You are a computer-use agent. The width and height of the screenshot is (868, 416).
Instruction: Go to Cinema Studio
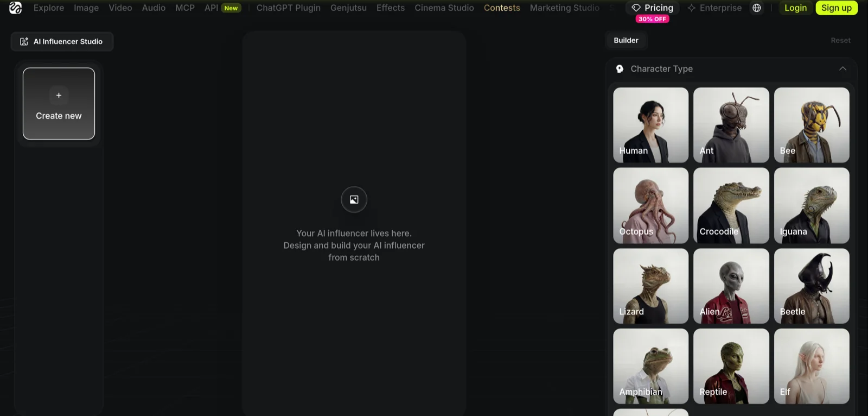pos(444,8)
